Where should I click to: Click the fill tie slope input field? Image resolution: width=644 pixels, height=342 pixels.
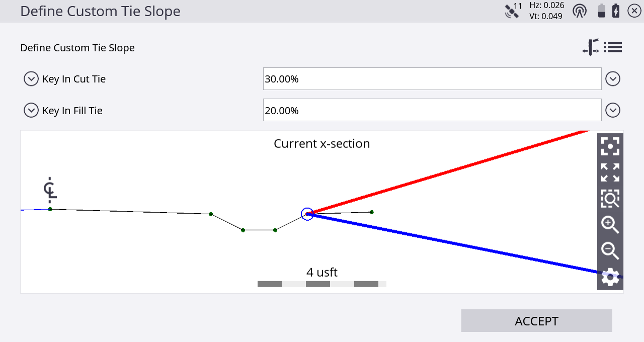(432, 110)
